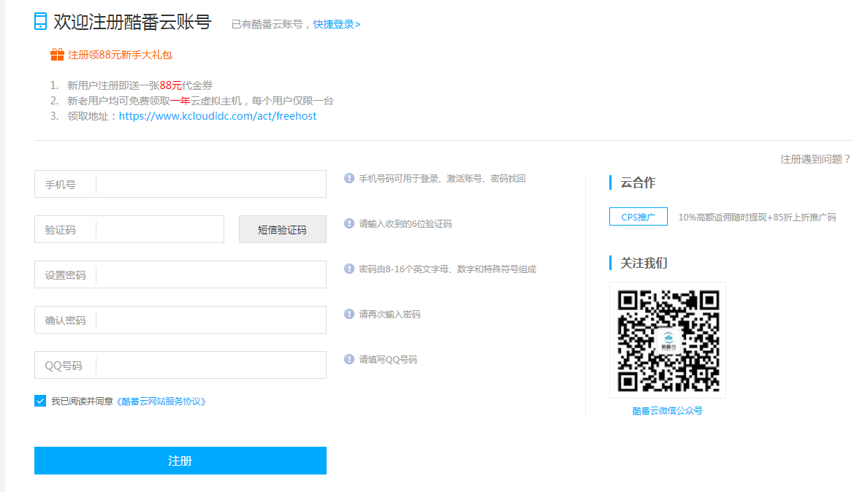868x492 pixels.
Task: Click info icon beside 6位验证码 hint
Action: coord(349,223)
